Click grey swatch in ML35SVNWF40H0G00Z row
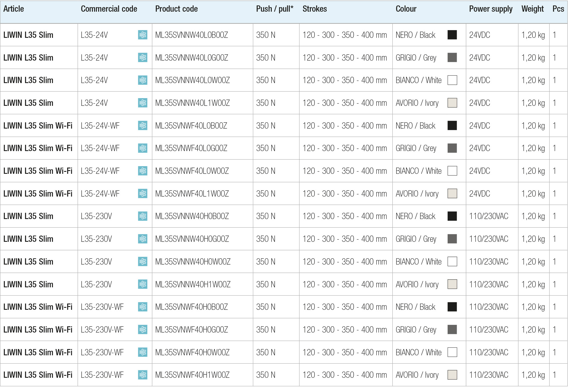This screenshot has height=392, width=568. tap(452, 329)
